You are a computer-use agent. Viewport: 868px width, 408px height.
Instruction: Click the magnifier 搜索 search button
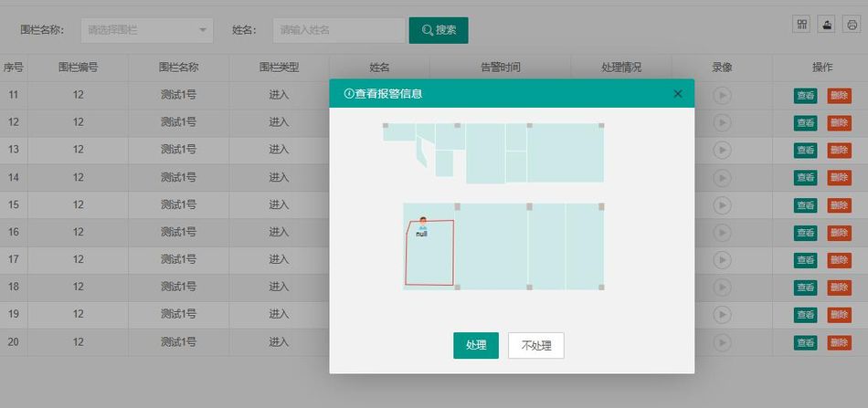click(439, 30)
